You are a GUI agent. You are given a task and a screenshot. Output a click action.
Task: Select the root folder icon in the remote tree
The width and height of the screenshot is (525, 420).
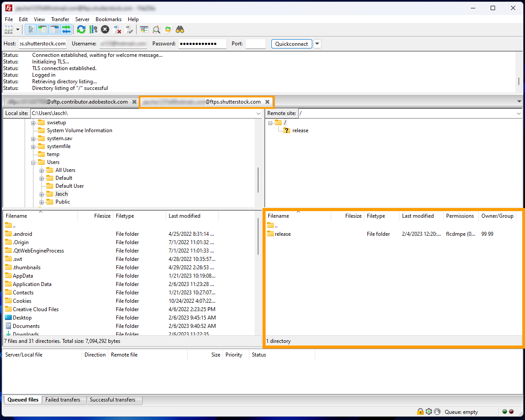point(278,123)
